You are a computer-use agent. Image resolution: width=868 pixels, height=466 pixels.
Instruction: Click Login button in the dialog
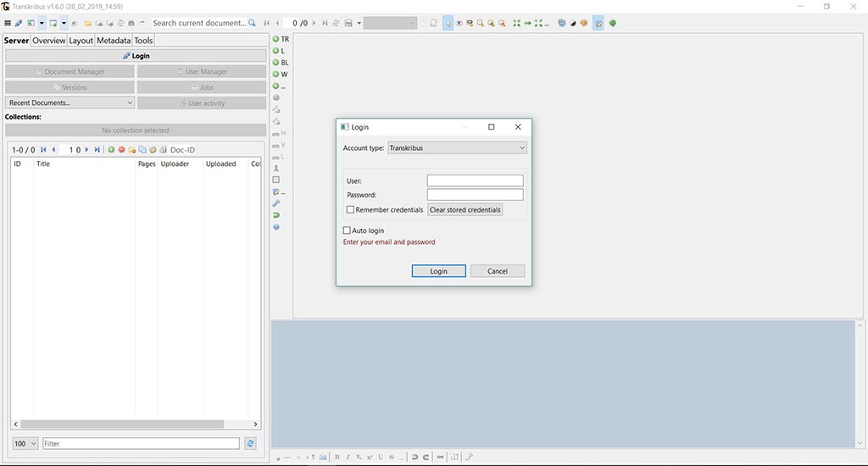[x=438, y=271]
